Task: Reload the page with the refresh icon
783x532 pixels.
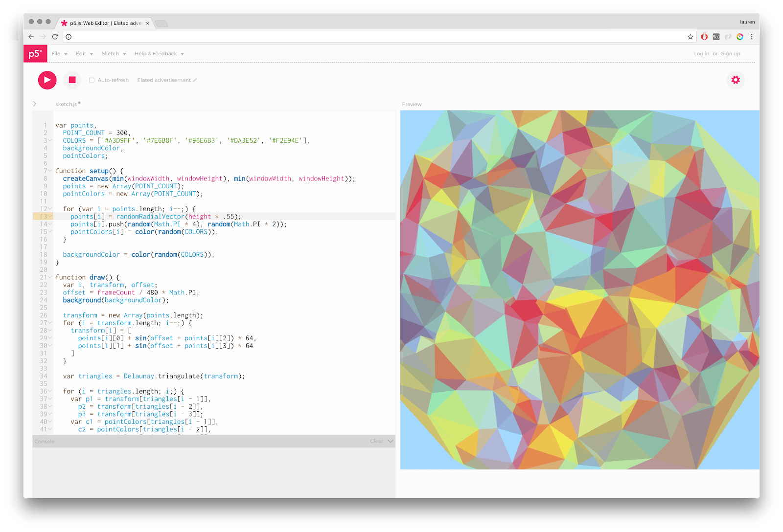Action: click(54, 36)
